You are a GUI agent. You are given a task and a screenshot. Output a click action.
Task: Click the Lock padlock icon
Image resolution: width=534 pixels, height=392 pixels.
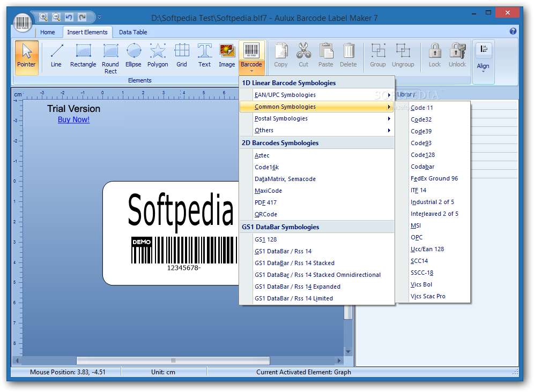click(435, 56)
